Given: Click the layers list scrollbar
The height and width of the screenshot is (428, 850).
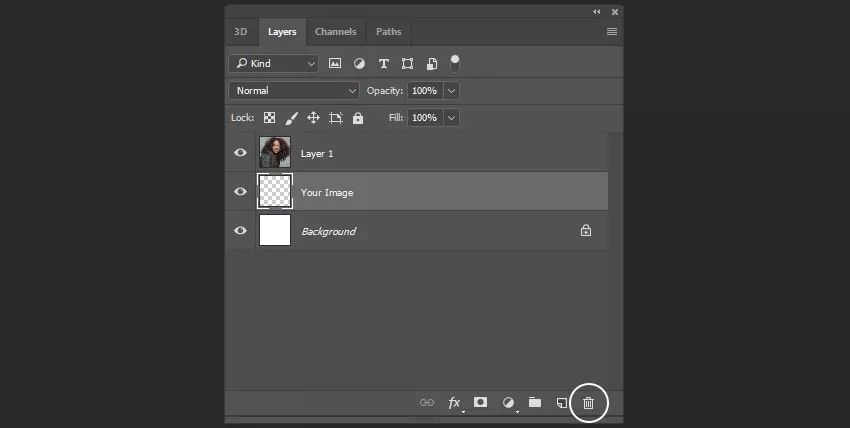Looking at the screenshot, I should coord(615,260).
